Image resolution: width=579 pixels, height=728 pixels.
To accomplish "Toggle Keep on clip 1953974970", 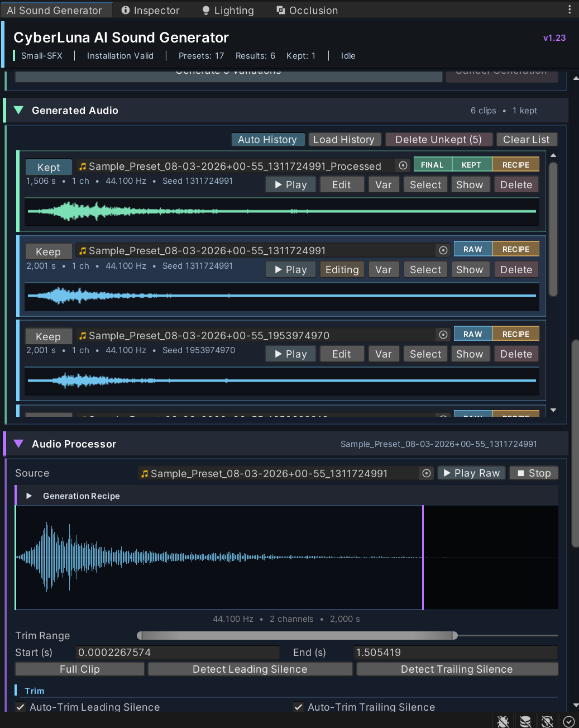I will pyautogui.click(x=49, y=336).
